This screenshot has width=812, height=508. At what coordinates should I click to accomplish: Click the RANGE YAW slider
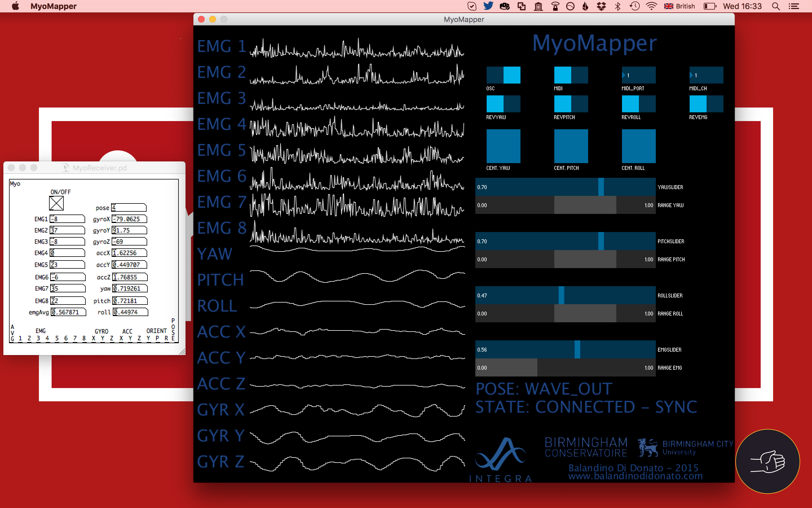(565, 205)
